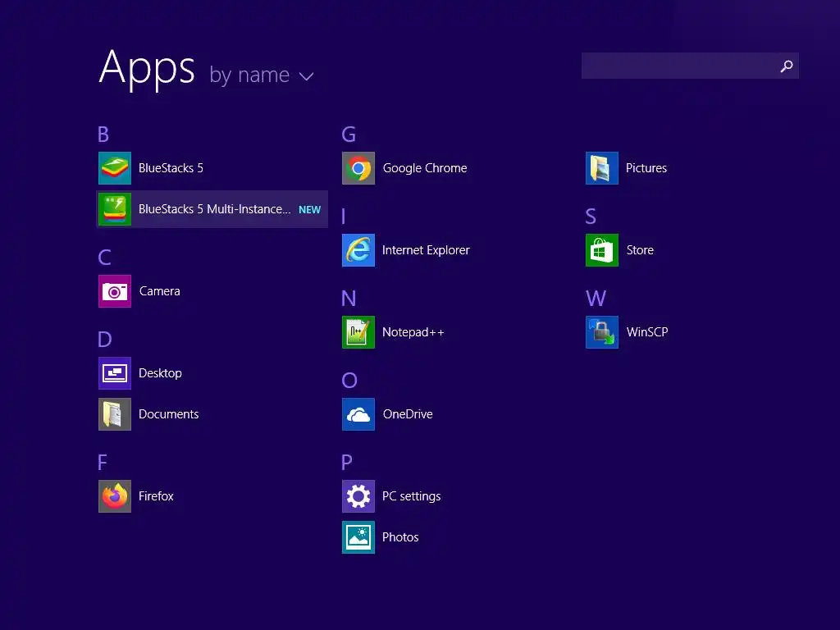This screenshot has height=630, width=840.
Task: Launch BlueStacks 5 Multi-Instance Manager icon
Action: click(x=115, y=209)
